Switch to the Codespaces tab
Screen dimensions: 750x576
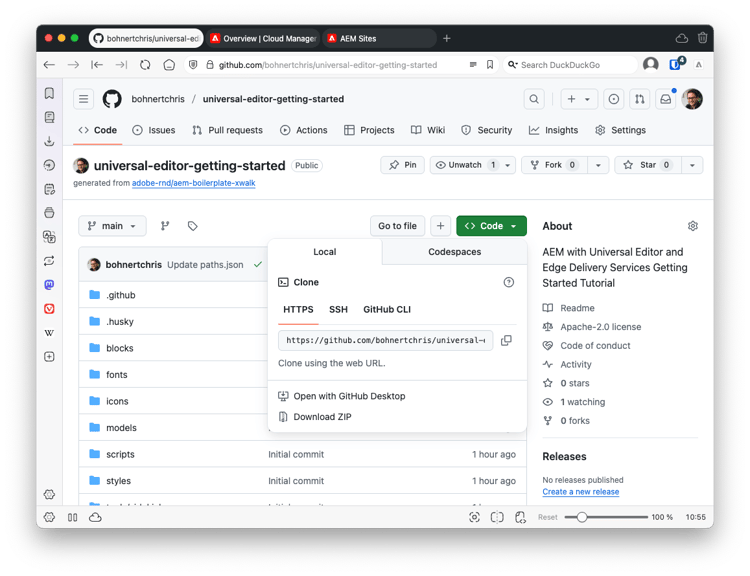(x=454, y=252)
